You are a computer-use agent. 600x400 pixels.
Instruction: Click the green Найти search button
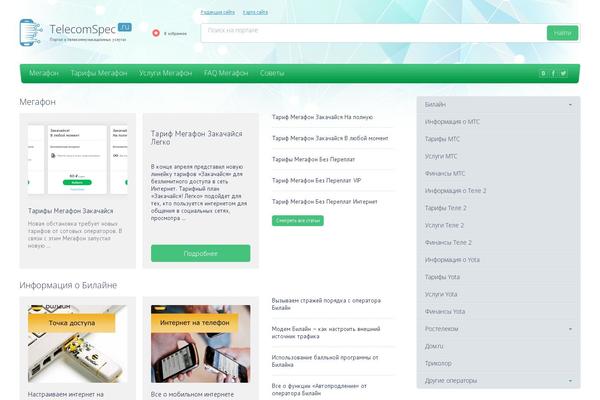click(562, 33)
